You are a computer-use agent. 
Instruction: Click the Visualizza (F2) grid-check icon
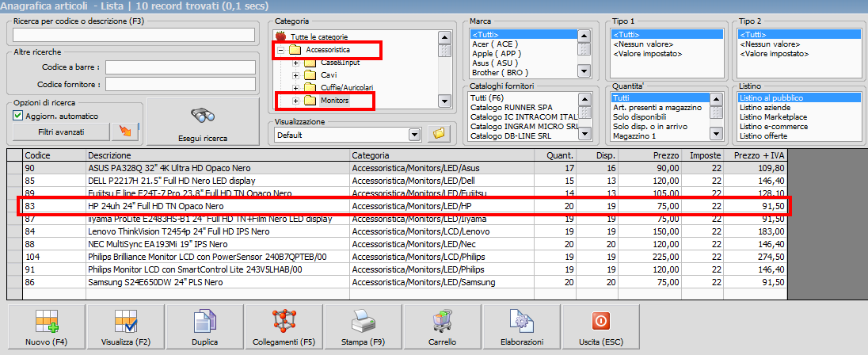click(x=126, y=321)
